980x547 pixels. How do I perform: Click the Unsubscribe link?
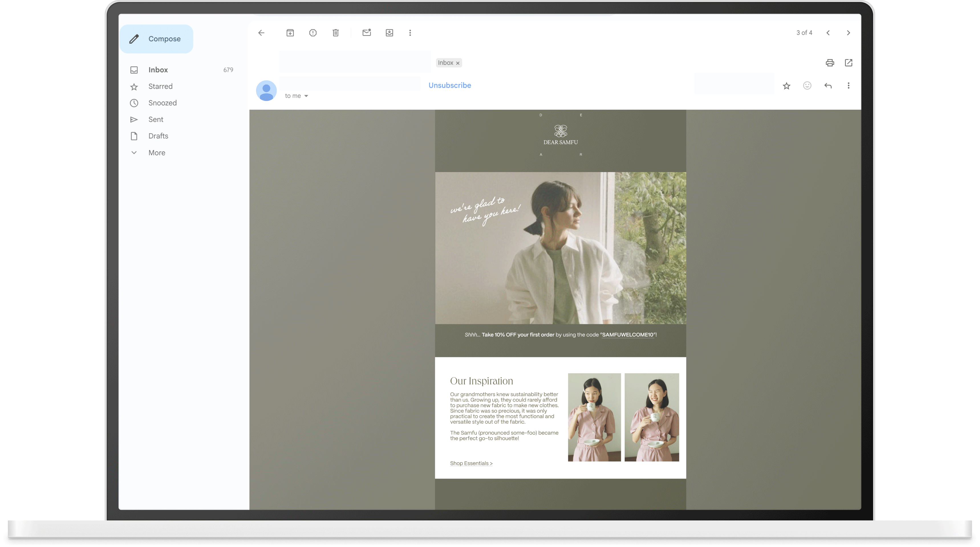(449, 85)
